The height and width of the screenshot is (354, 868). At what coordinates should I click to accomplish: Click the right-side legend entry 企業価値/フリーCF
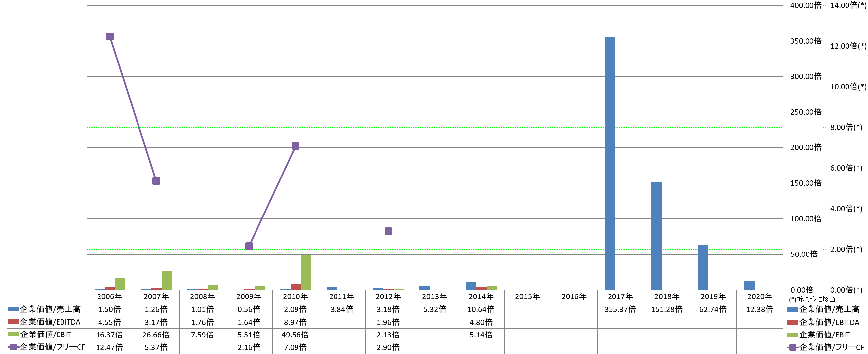coord(826,347)
